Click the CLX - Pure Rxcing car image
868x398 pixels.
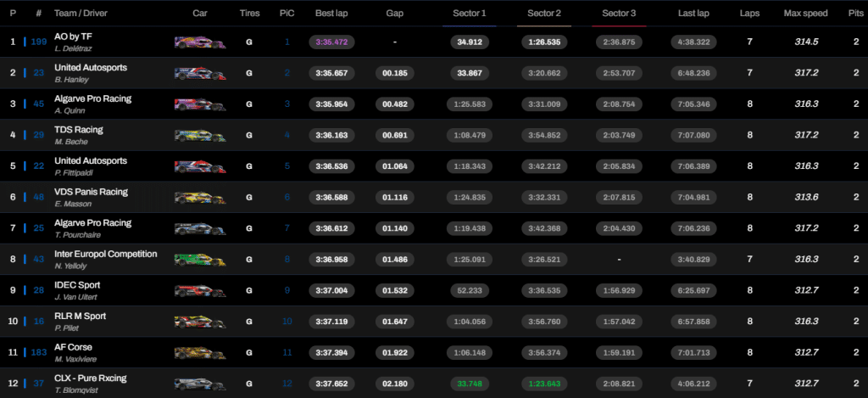[200, 384]
